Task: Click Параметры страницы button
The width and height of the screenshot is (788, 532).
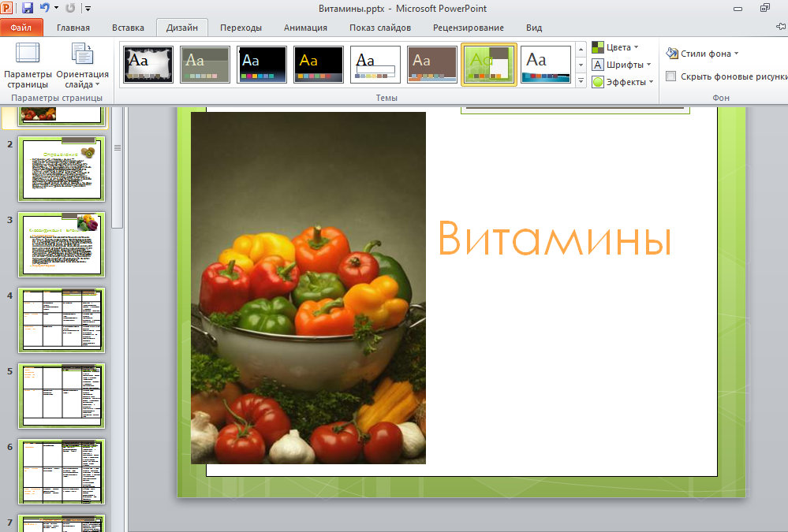Action: pos(28,65)
